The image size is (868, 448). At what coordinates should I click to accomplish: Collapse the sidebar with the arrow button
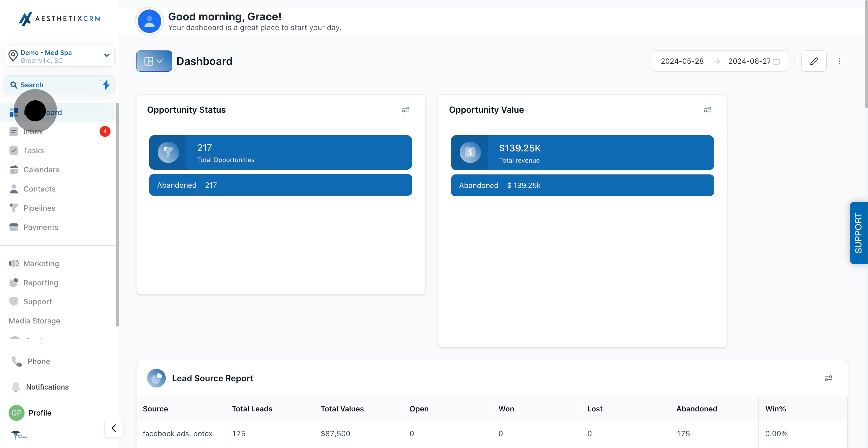point(113,428)
